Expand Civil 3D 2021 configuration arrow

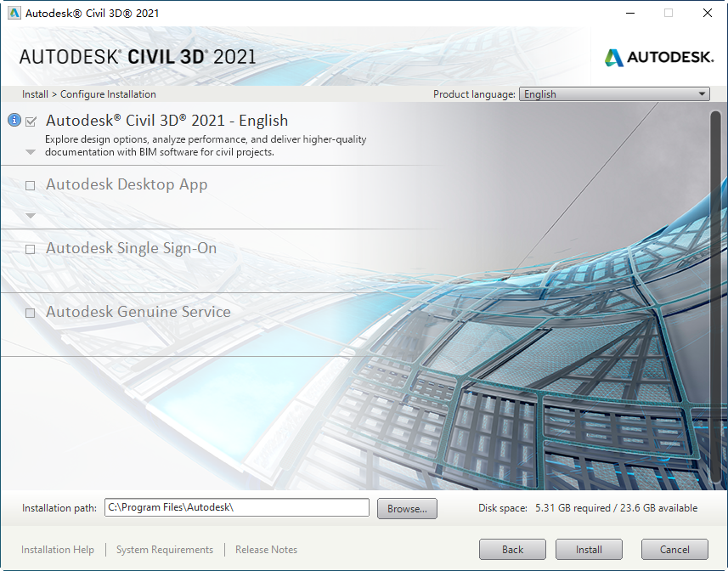[31, 152]
